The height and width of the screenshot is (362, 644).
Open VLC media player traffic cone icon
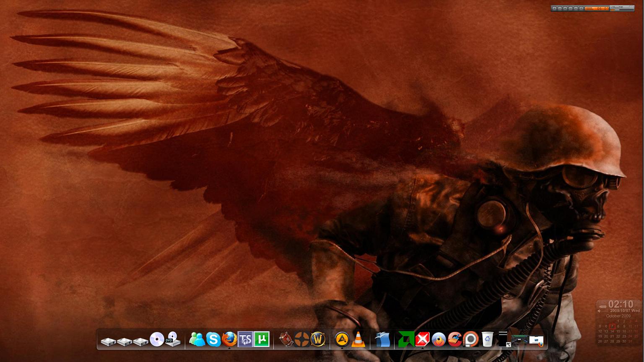[x=358, y=339]
